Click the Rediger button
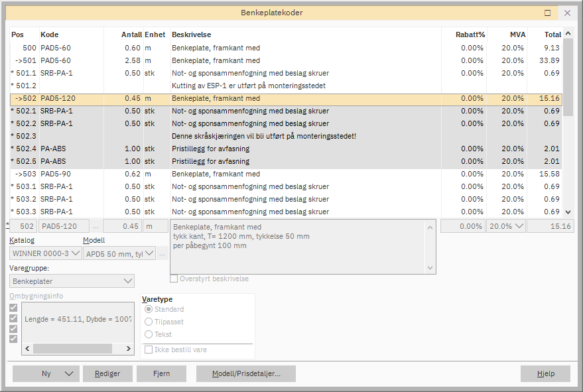583x392 pixels. coord(107,373)
